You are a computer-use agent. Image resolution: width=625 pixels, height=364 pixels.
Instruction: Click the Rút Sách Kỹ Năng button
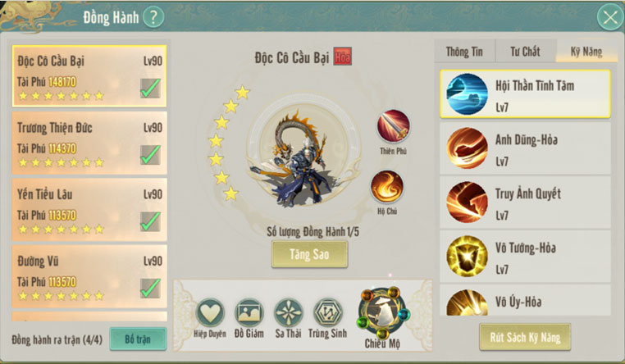tap(525, 337)
